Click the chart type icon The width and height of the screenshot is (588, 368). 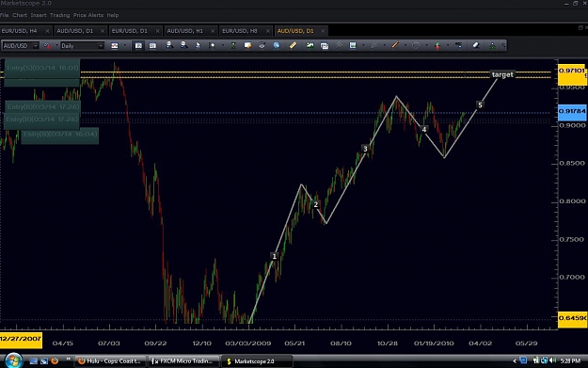click(115, 46)
